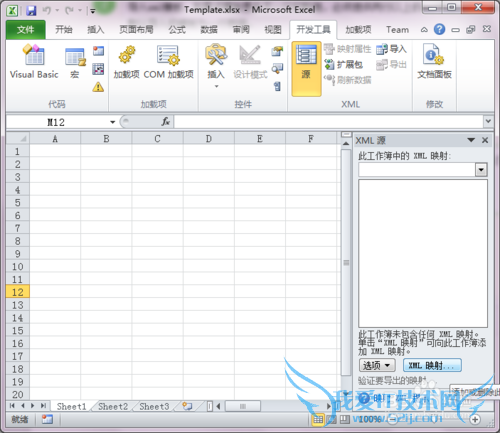Click the redo icon
The image size is (500, 433).
69,10
